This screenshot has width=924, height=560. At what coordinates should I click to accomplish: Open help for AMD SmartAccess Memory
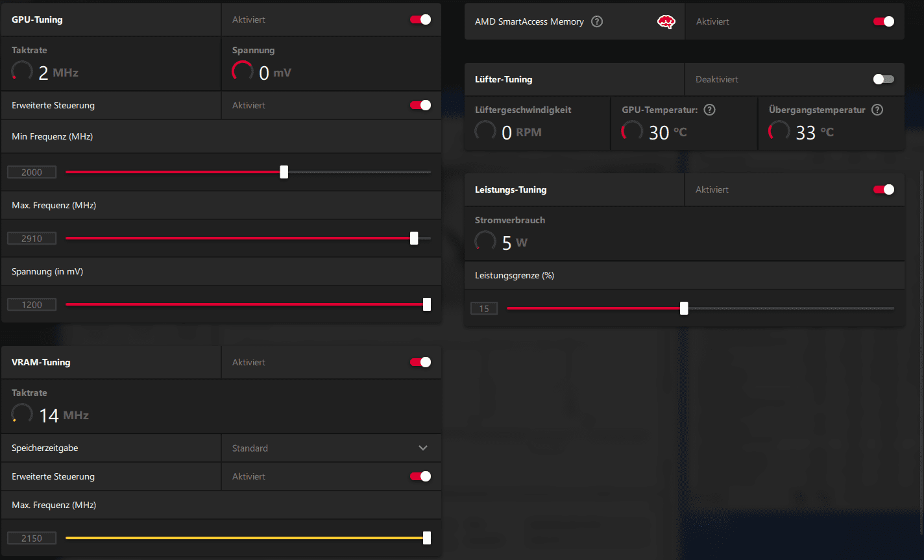(x=597, y=21)
